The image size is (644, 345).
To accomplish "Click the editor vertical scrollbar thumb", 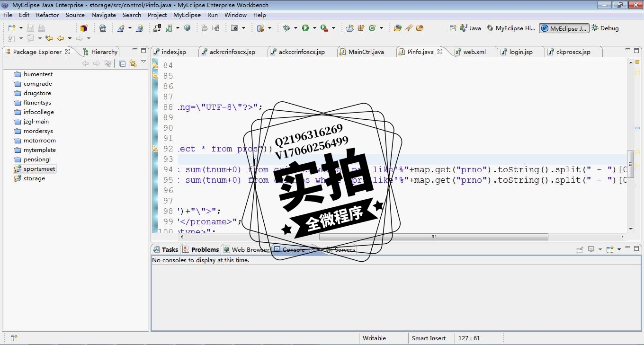I will 631,164.
